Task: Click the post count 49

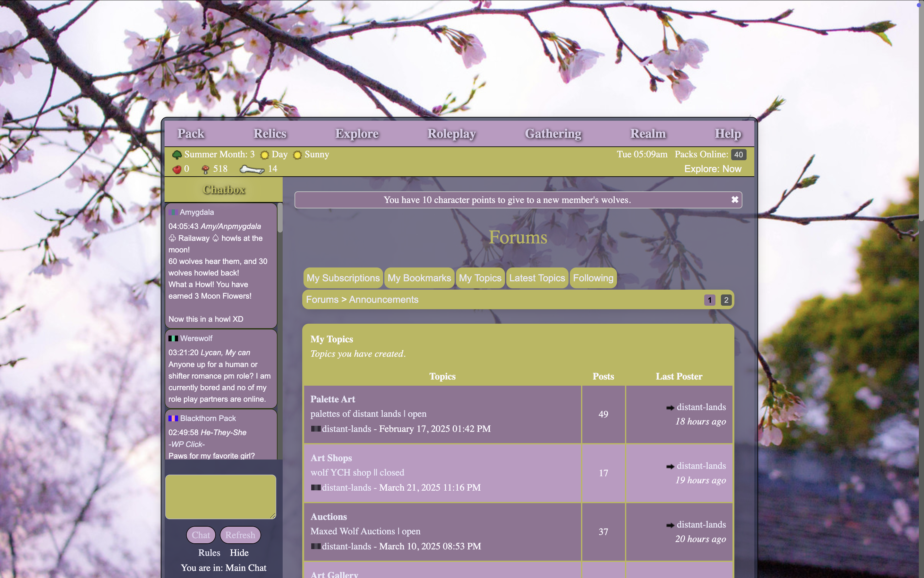Action: [x=603, y=414]
